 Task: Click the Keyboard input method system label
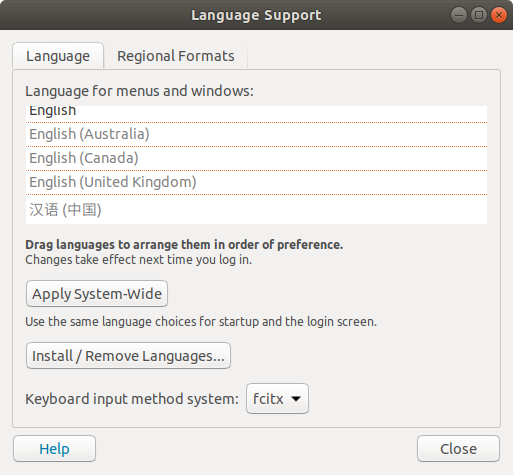(x=132, y=399)
